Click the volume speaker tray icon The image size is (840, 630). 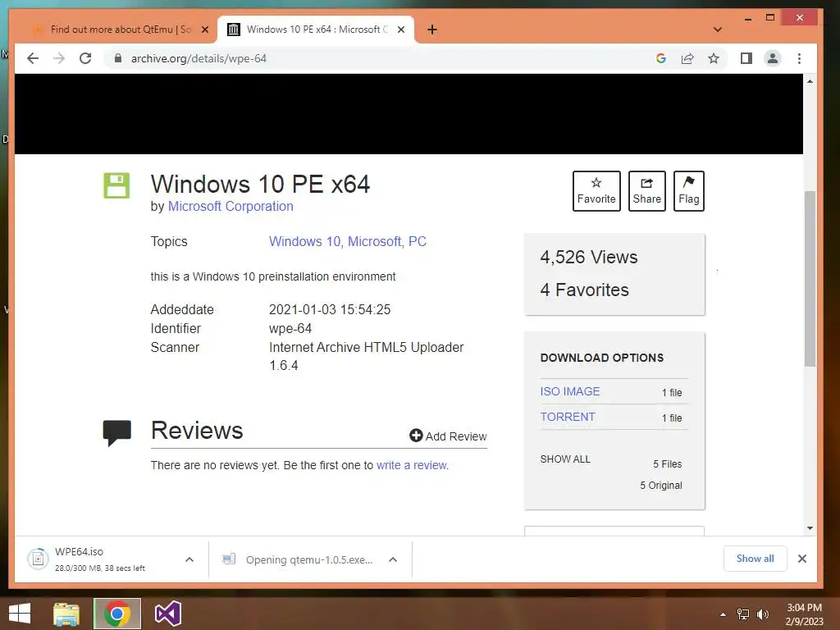click(762, 614)
